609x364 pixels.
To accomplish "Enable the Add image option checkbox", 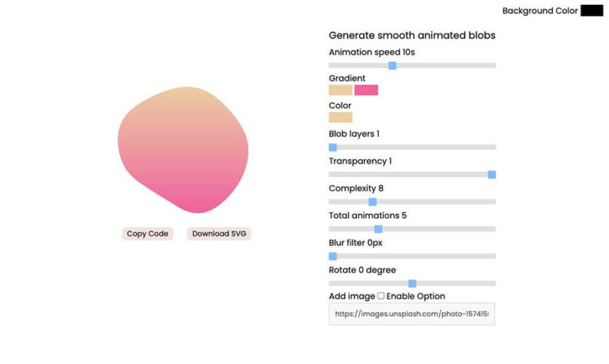I will pyautogui.click(x=381, y=296).
